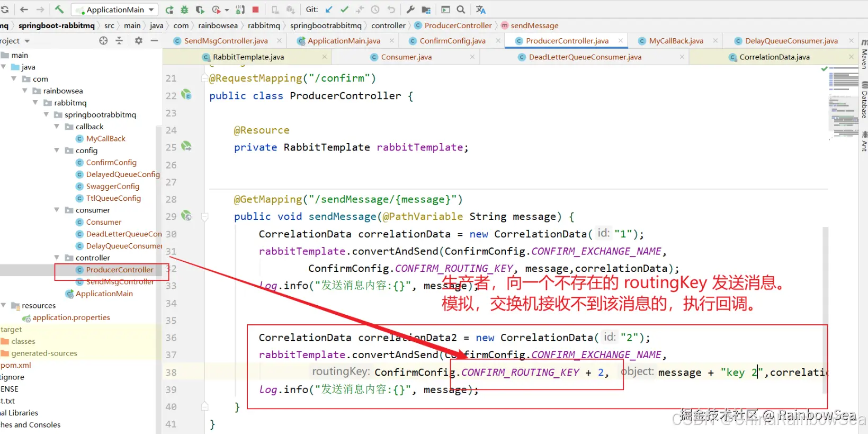Click the Synchronize refresh icon
Viewport: 868px width, 434px height.
[5, 10]
